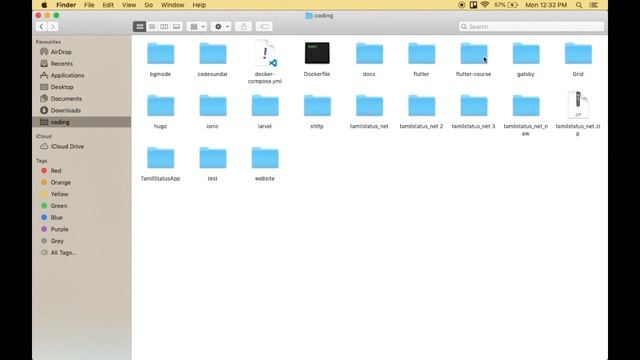Go back to previous folder

[41, 27]
